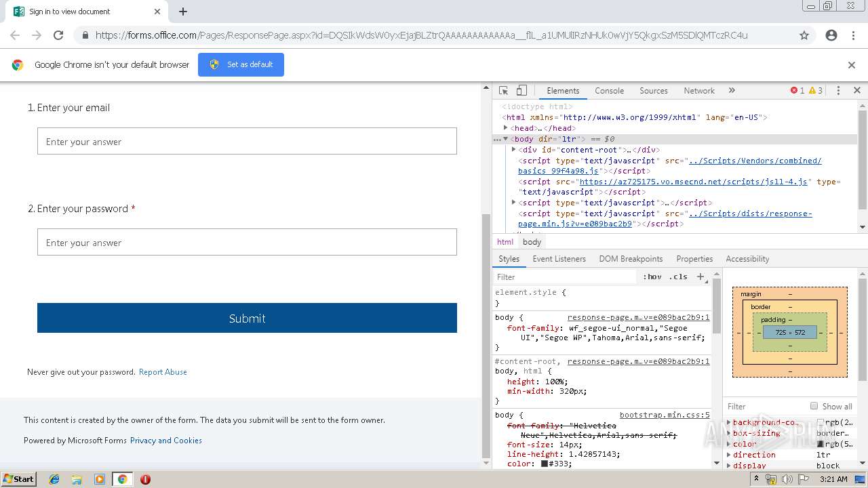Image resolution: width=868 pixels, height=488 pixels.
Task: Open Privacy and Cookies link
Action: click(x=166, y=441)
